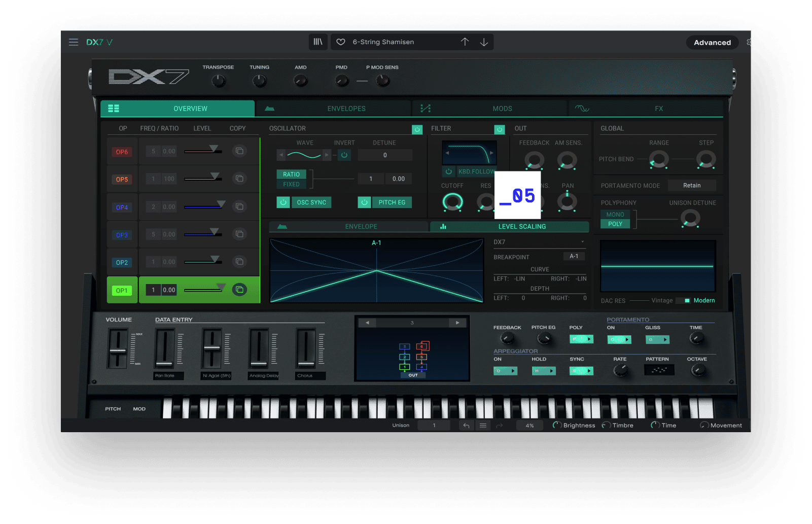Open the Portamento Mode Retain dropdown

coord(691,186)
